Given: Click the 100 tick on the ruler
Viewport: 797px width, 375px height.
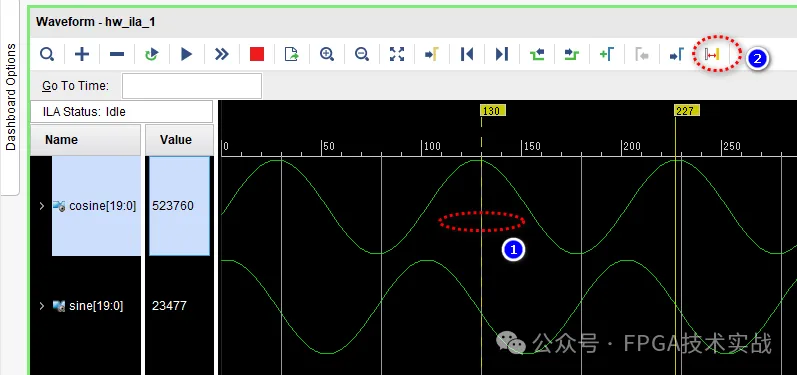Looking at the screenshot, I should pos(432,147).
